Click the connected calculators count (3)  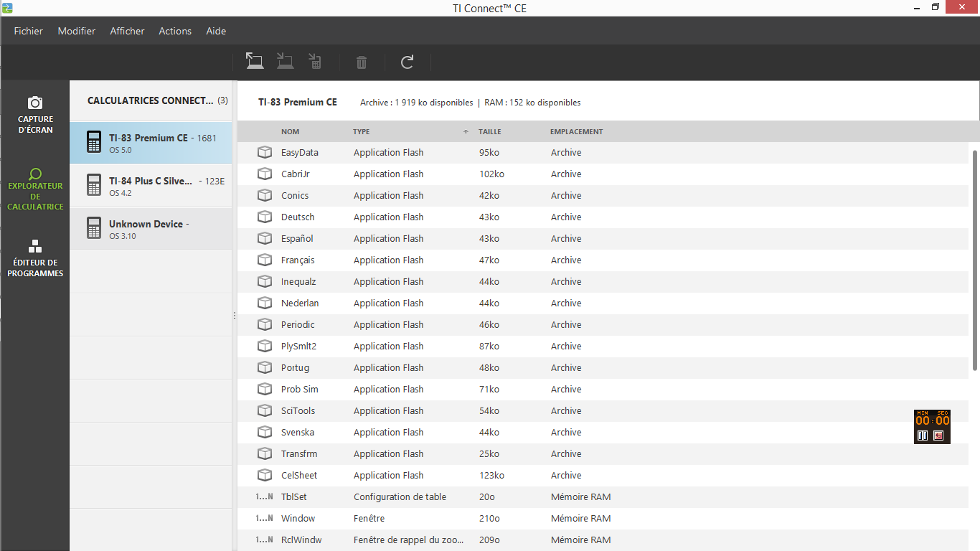[222, 100]
